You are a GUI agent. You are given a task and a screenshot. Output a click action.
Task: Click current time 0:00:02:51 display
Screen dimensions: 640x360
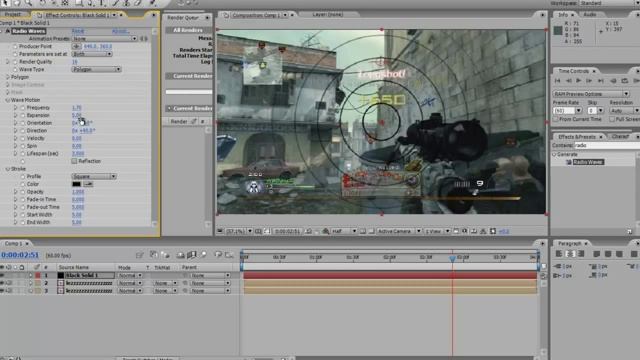20,255
